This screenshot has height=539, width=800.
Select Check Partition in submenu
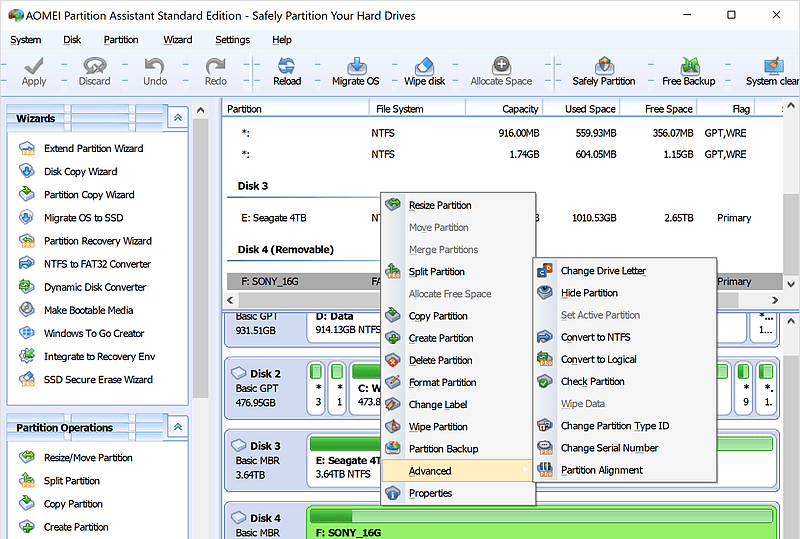(x=624, y=381)
